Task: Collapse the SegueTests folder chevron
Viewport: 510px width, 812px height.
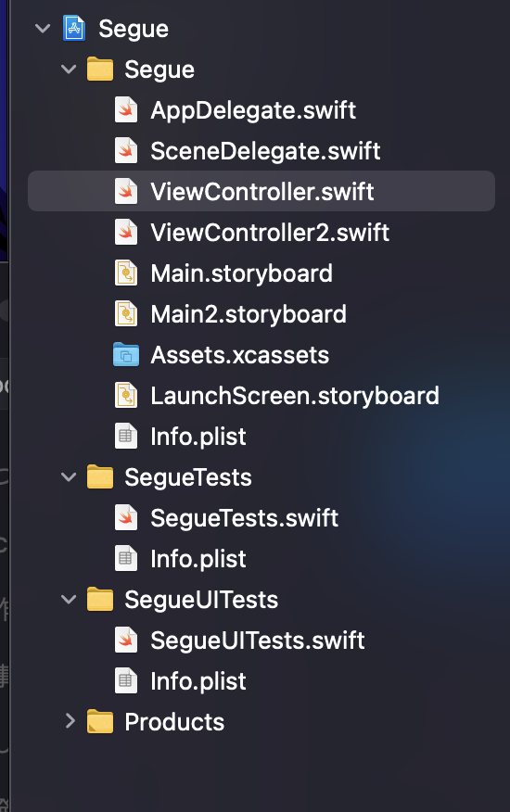Action: (x=69, y=477)
